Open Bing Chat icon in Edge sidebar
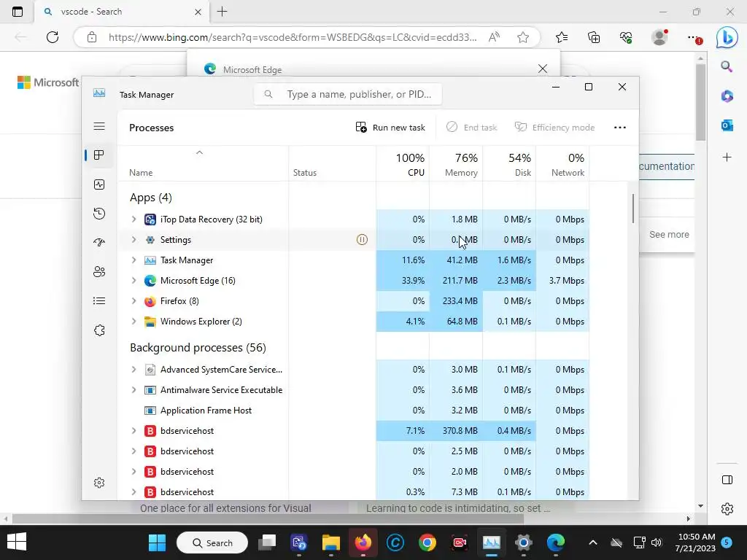 (727, 38)
